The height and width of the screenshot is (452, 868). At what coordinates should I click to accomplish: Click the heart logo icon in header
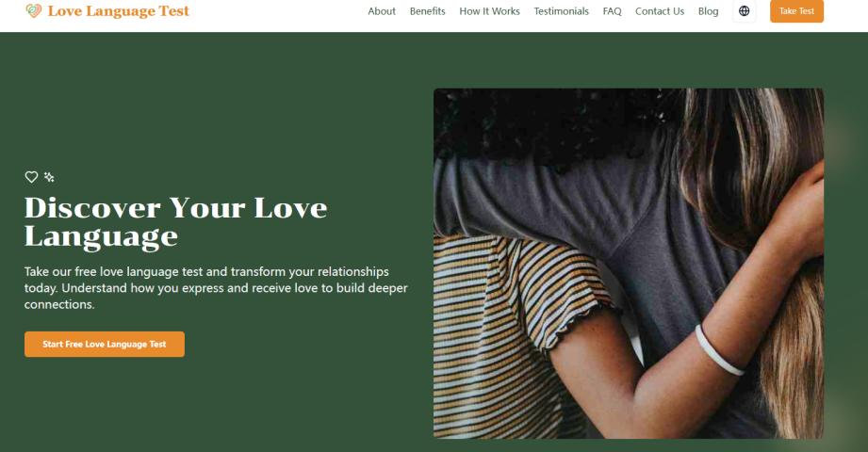[33, 11]
